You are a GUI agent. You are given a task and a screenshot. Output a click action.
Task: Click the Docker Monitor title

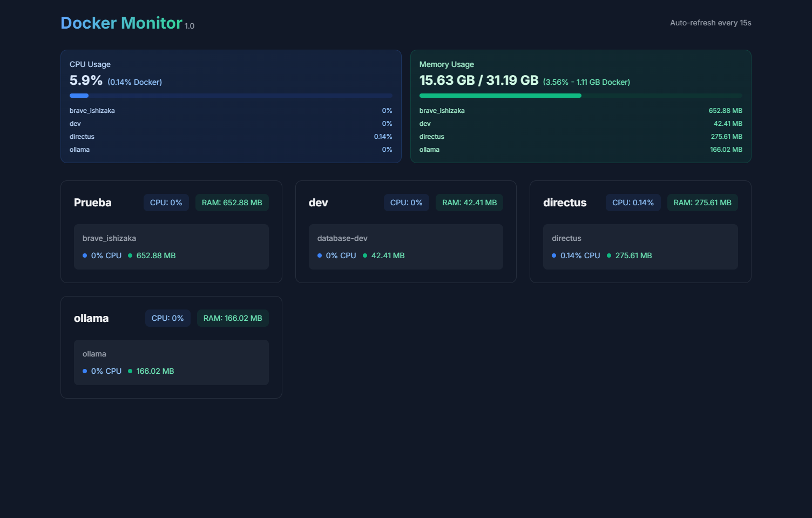[x=121, y=23]
